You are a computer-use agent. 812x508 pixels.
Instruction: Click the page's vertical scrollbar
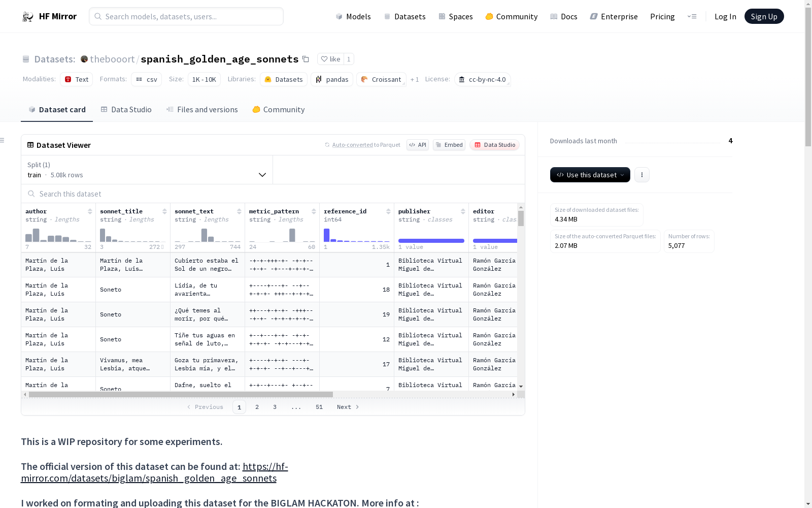(x=808, y=76)
